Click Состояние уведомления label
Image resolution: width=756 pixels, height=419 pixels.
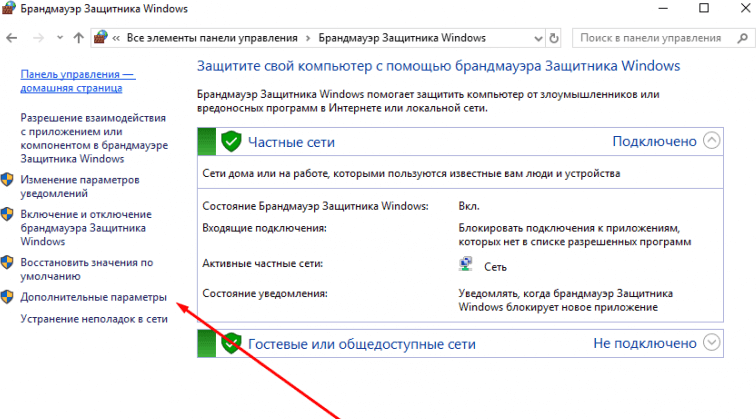(x=265, y=294)
